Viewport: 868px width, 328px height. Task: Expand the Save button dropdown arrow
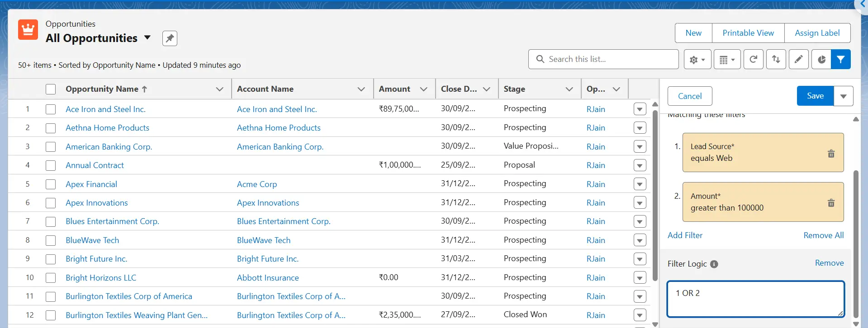click(844, 96)
